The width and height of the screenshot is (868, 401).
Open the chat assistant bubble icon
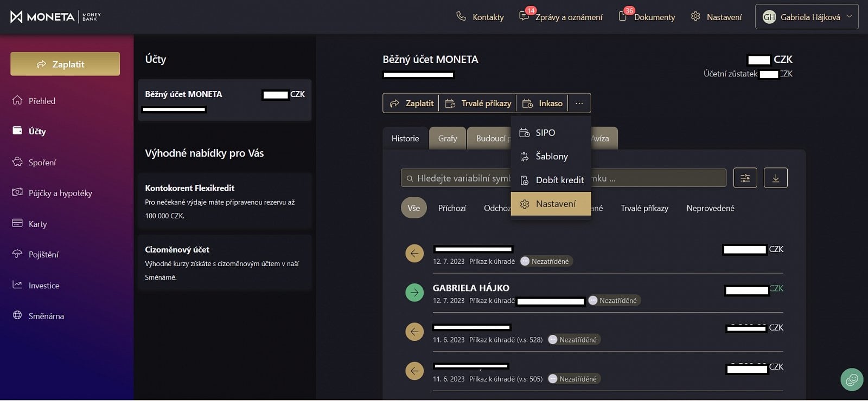[x=852, y=379]
